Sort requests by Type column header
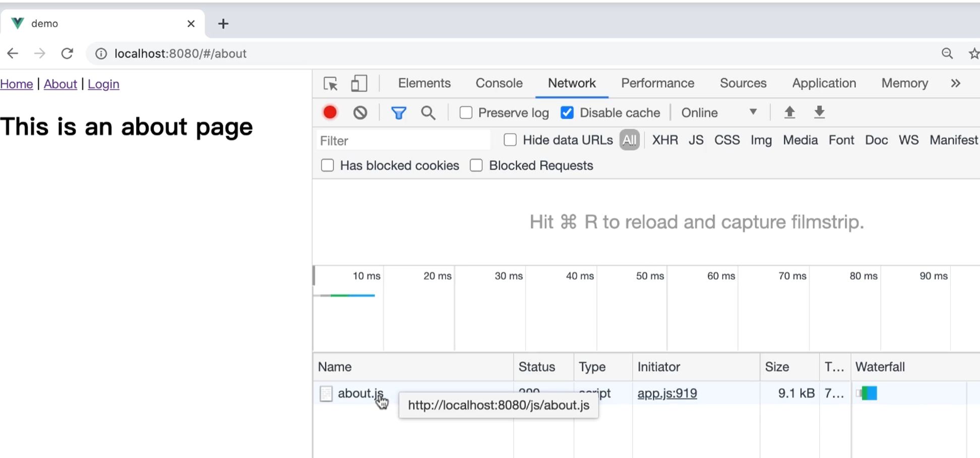The width and height of the screenshot is (980, 458). (x=603, y=367)
